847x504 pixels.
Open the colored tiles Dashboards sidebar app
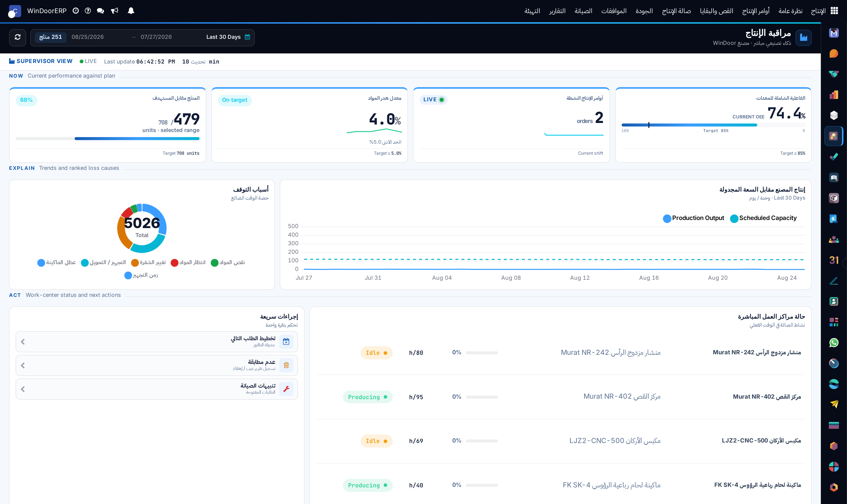834,322
